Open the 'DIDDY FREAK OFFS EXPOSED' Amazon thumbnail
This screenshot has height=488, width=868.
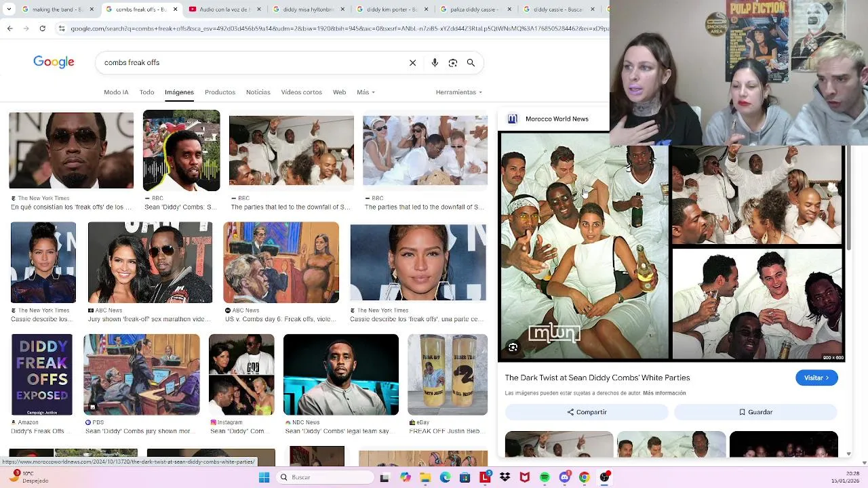41,375
